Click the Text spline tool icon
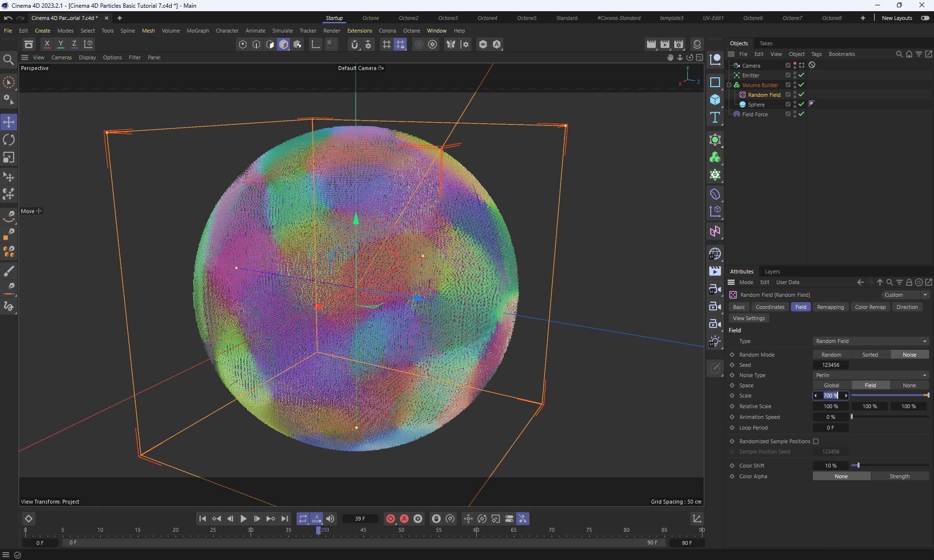 (x=715, y=117)
